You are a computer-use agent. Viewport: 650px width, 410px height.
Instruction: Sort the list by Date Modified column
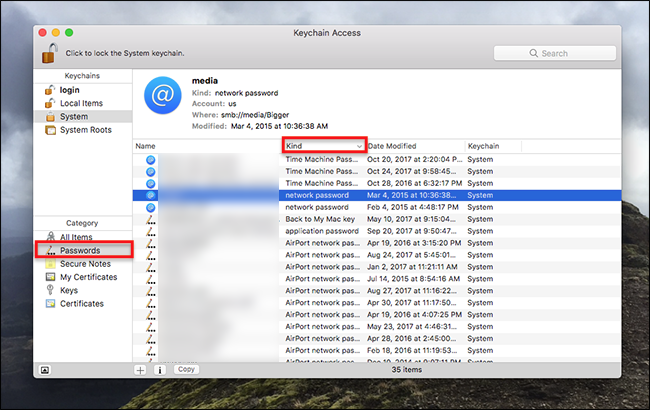coord(415,146)
